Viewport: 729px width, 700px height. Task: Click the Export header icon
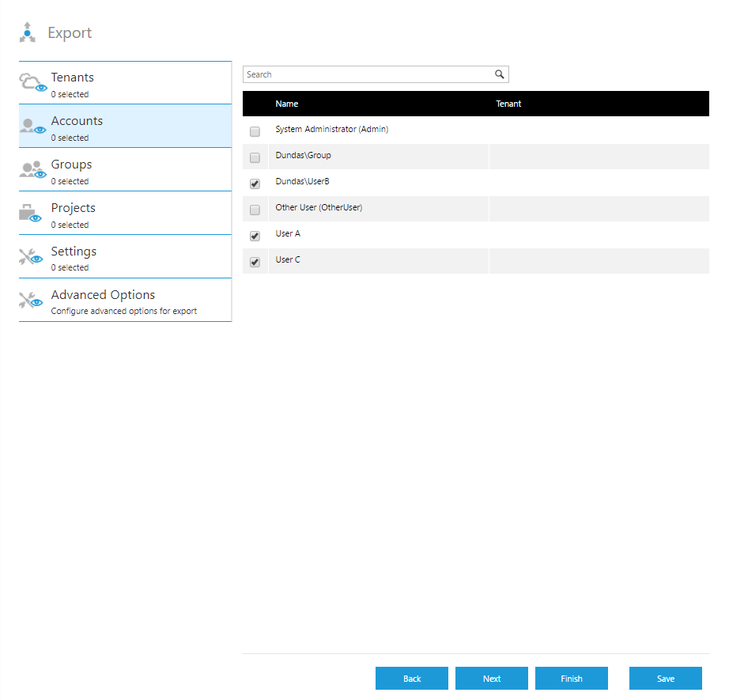coord(28,32)
